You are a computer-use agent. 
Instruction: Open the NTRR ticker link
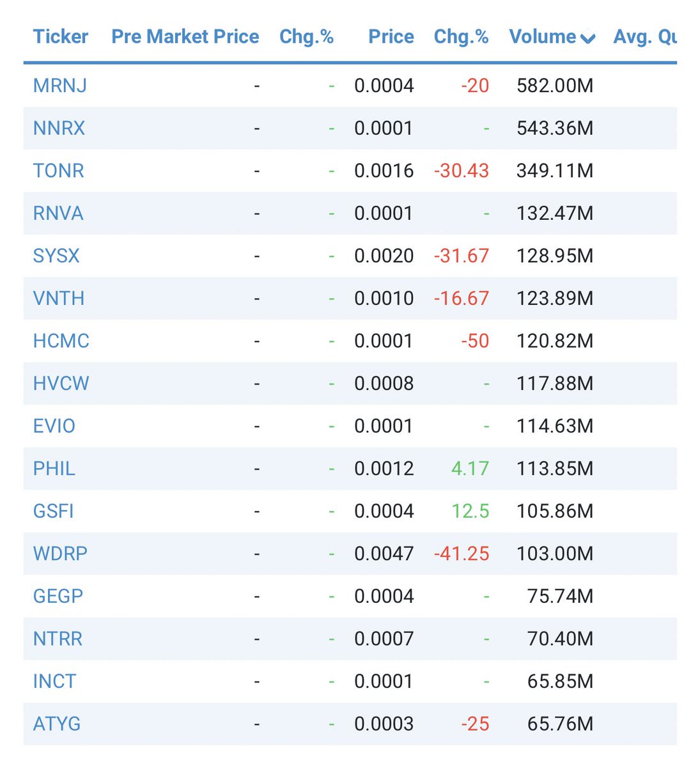point(58,639)
